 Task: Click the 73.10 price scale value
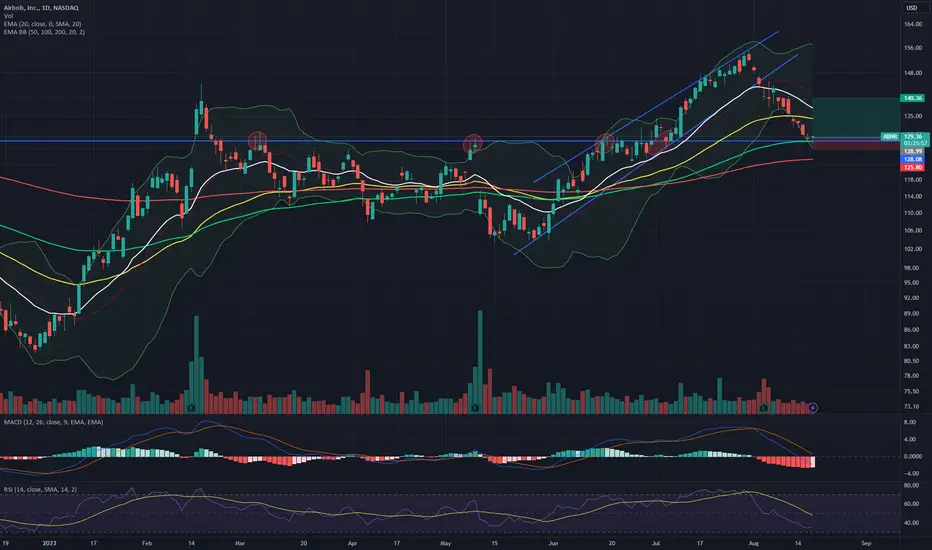coord(913,407)
